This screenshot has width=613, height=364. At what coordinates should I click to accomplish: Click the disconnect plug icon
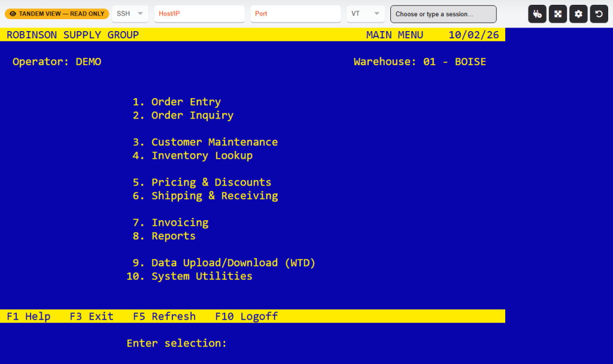537,14
